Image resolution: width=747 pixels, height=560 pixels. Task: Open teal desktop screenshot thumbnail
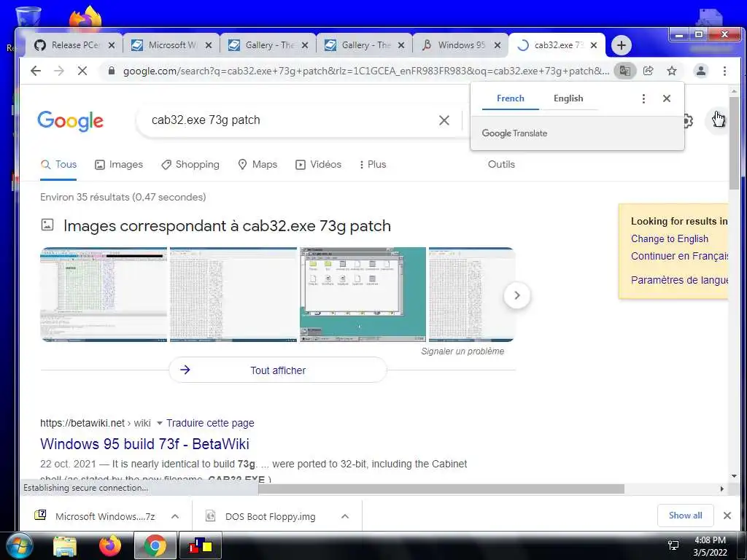click(x=363, y=295)
